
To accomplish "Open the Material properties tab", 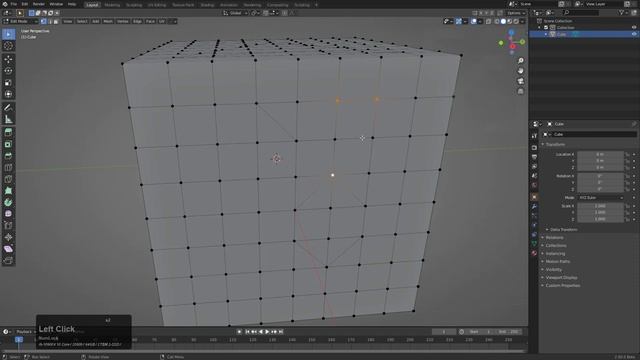I will 534,253.
